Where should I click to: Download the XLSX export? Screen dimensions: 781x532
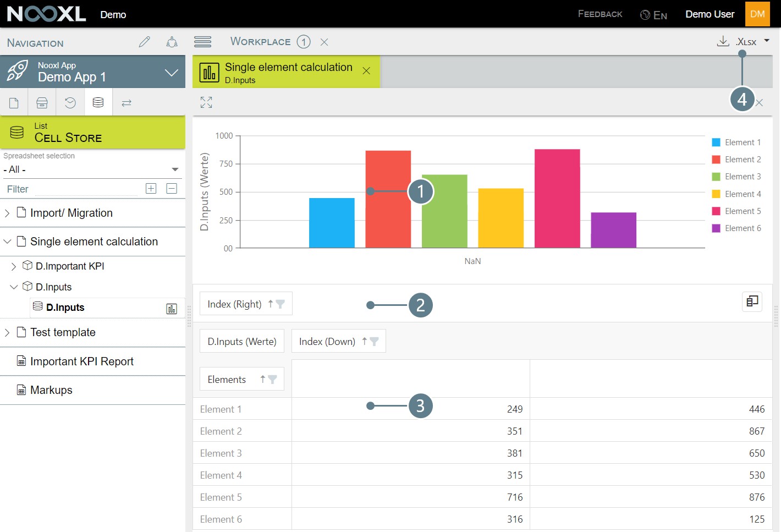click(x=723, y=41)
